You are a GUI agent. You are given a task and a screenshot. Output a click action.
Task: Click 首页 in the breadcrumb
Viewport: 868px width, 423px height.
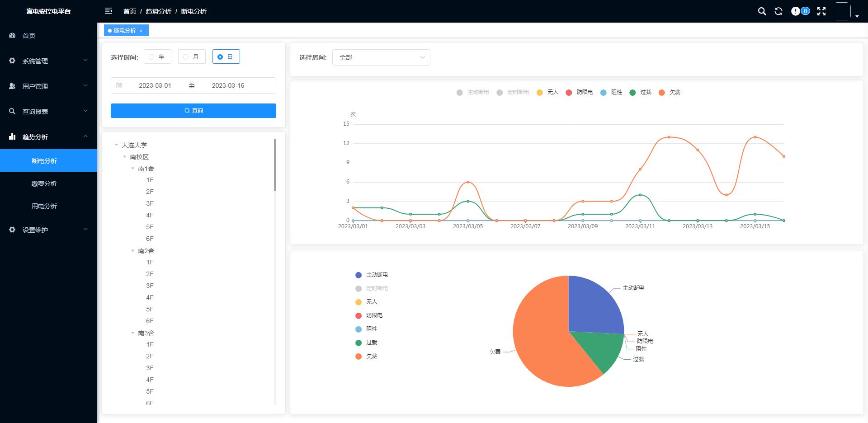[x=130, y=11]
